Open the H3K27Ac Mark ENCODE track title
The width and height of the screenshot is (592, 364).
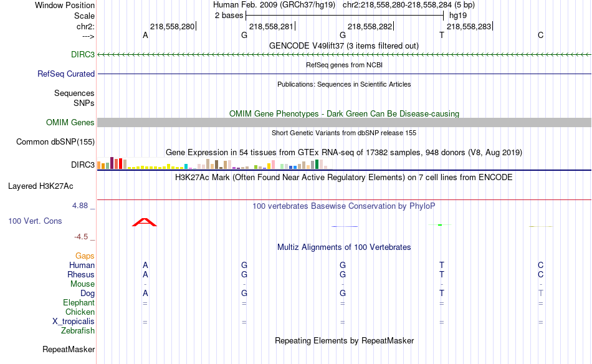(x=344, y=178)
